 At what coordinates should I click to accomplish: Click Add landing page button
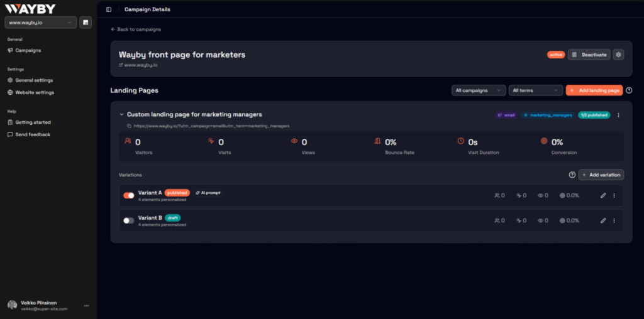pyautogui.click(x=594, y=90)
